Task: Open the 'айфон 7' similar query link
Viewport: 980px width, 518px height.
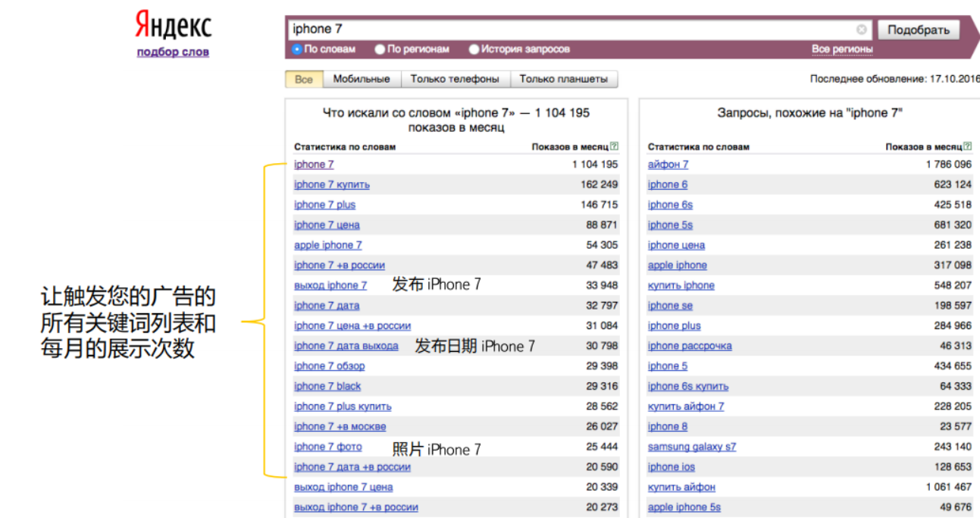Action: point(668,165)
